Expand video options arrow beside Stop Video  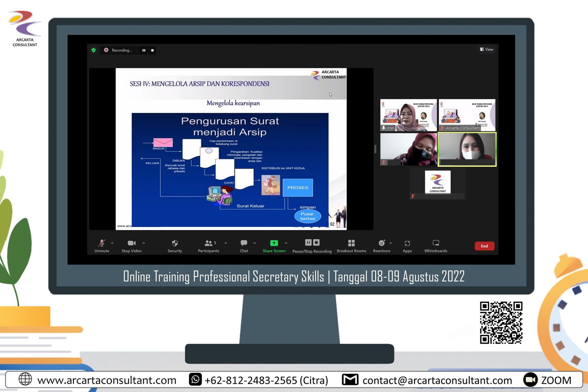pyautogui.click(x=144, y=243)
